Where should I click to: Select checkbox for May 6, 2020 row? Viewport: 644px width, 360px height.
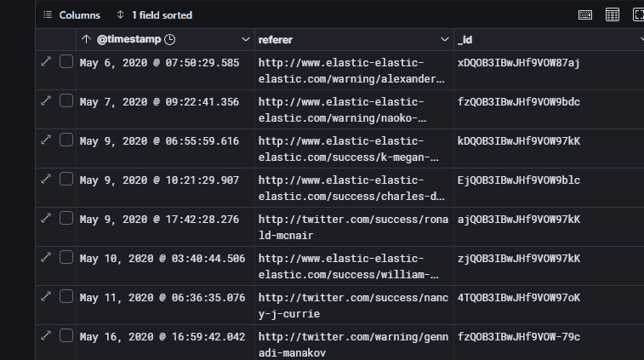point(66,61)
